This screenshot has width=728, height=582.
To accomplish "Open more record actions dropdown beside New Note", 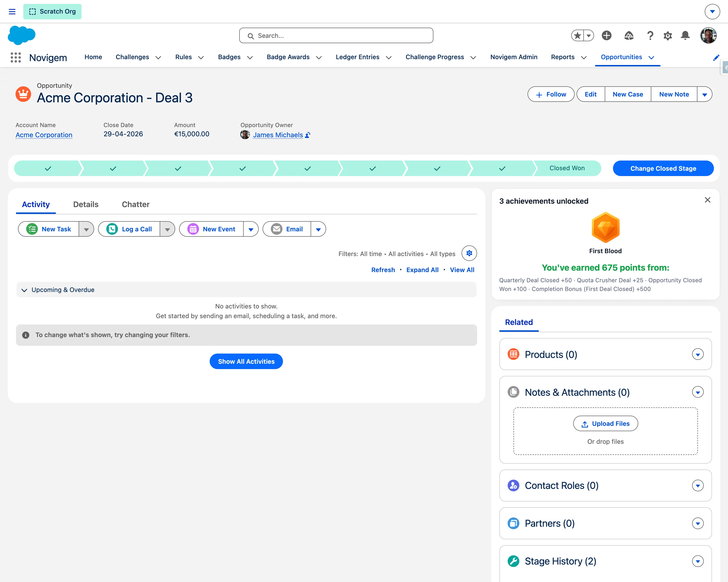I will click(705, 95).
